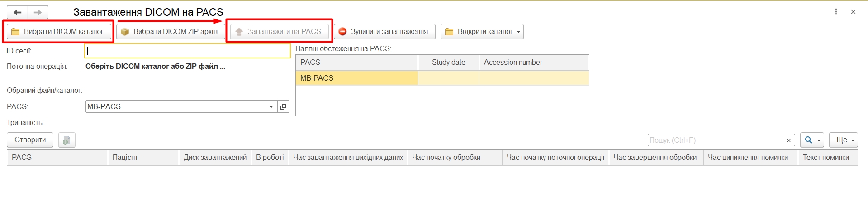Open PACS field selection form icon
Image resolution: width=868 pixels, height=212 pixels.
283,107
